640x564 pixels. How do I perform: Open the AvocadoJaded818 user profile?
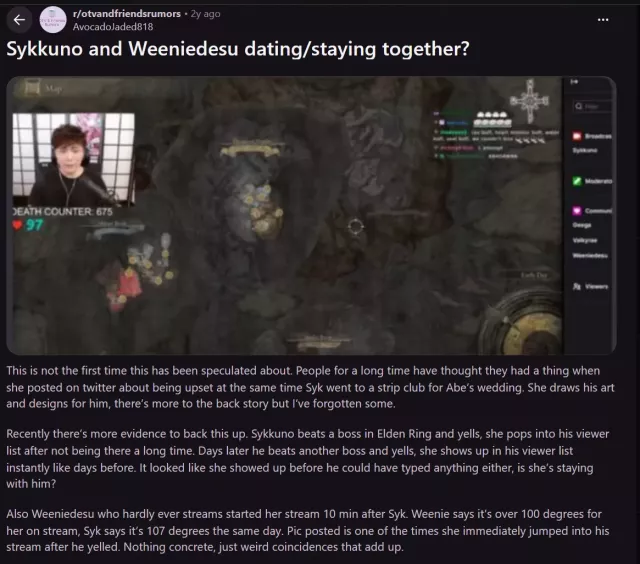pyautogui.click(x=113, y=27)
